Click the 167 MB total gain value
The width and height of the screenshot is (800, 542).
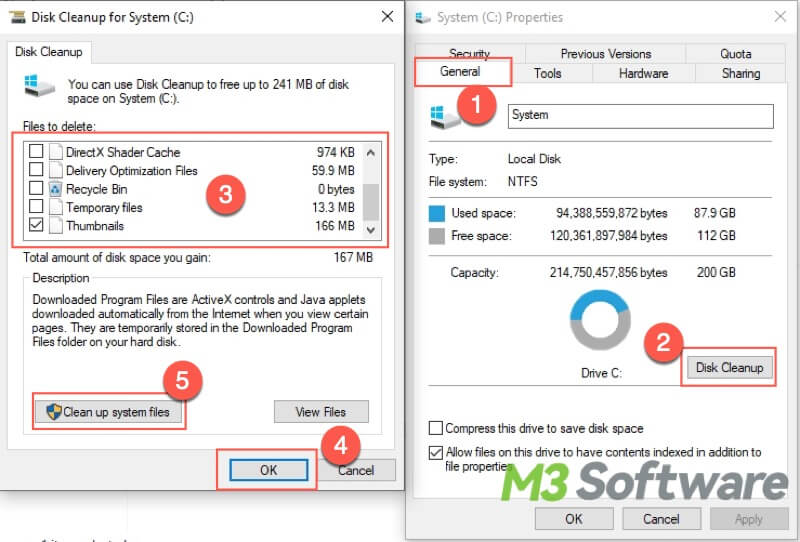(x=353, y=257)
